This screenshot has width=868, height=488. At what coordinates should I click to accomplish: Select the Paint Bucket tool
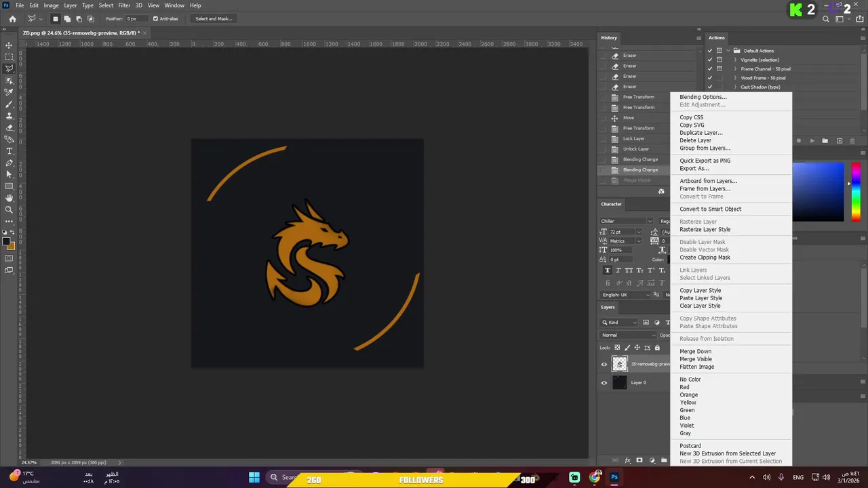pos(9,139)
